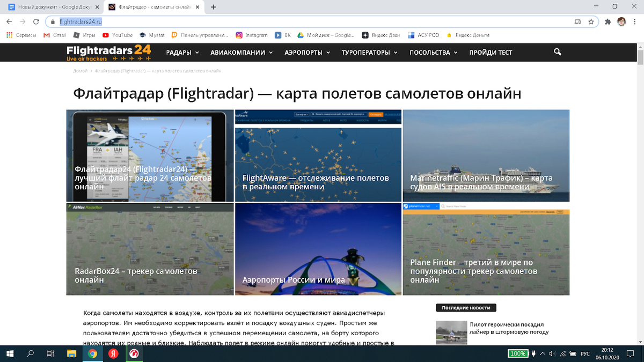Screen dimensions: 644x362
Task: Close the Флайтрадар tab
Action: 197,7
